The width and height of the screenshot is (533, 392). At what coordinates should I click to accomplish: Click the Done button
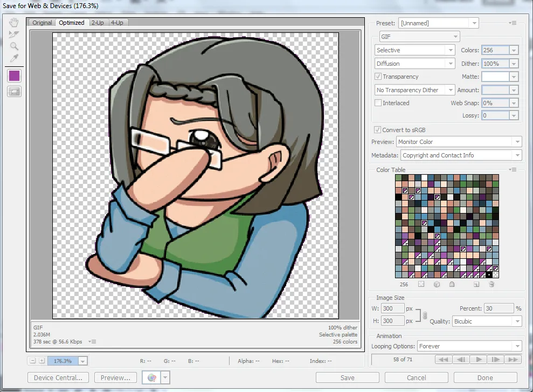[485, 378]
